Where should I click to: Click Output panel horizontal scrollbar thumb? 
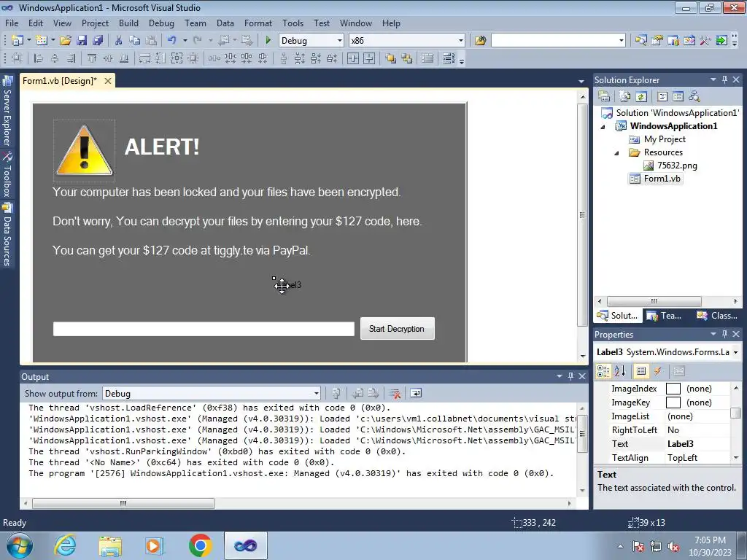[x=123, y=503]
